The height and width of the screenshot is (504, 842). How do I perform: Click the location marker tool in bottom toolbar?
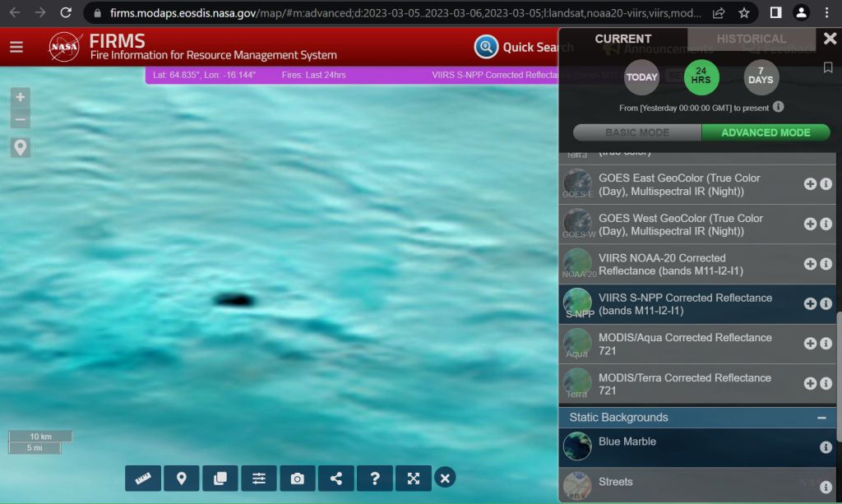pyautogui.click(x=182, y=479)
